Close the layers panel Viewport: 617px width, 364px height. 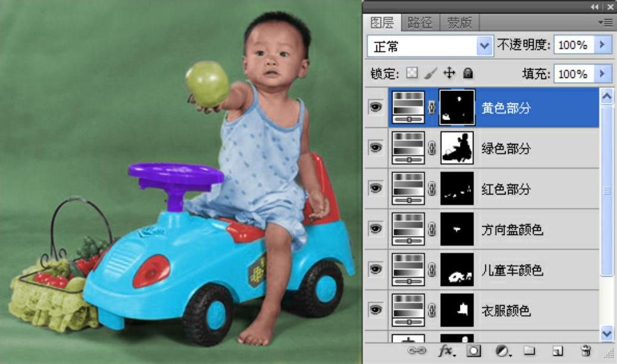click(x=609, y=7)
